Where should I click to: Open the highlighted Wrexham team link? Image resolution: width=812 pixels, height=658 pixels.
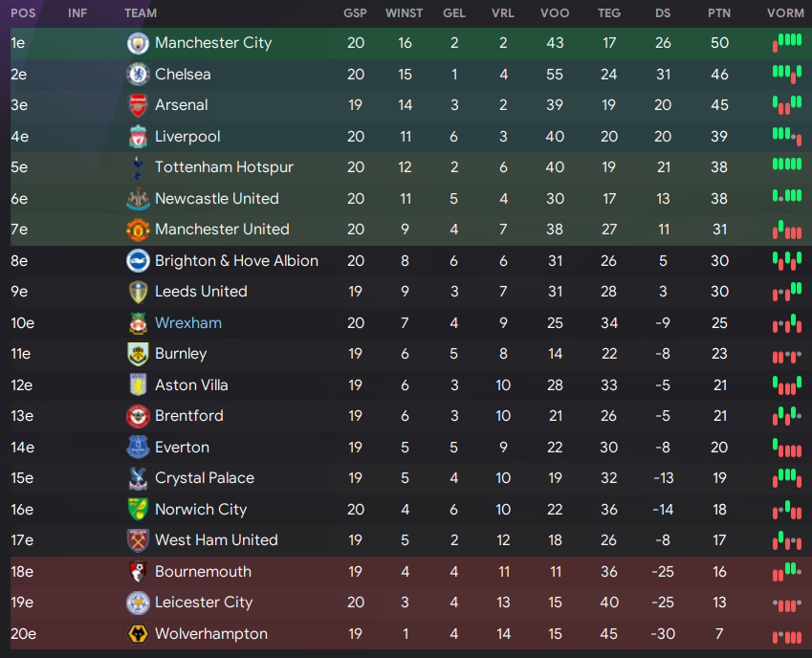[x=188, y=323]
